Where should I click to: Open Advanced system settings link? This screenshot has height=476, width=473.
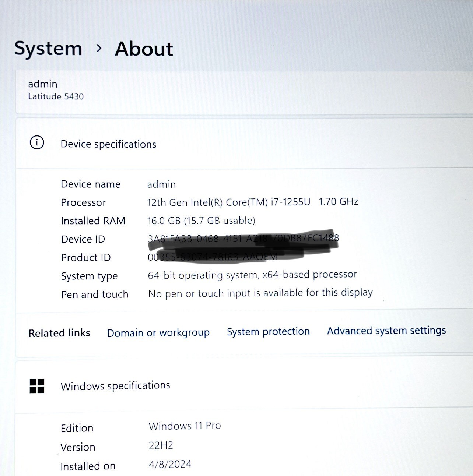pyautogui.click(x=386, y=331)
